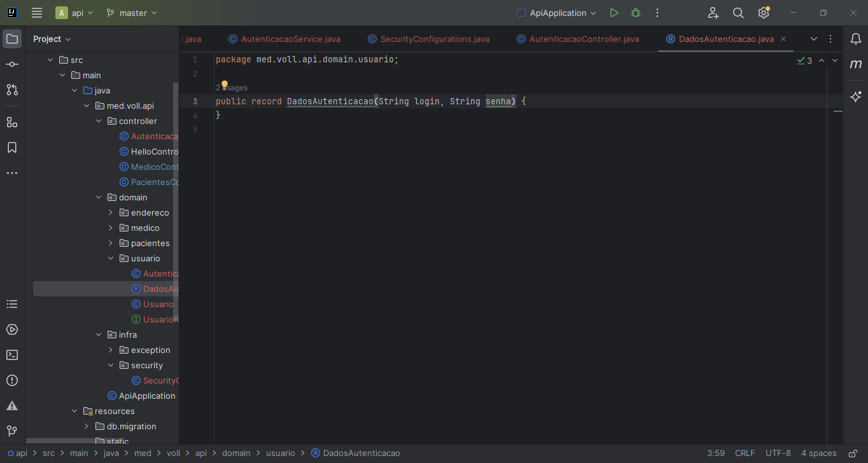Image resolution: width=868 pixels, height=463 pixels.
Task: Go to previous highlighted error arrow
Action: (822, 60)
